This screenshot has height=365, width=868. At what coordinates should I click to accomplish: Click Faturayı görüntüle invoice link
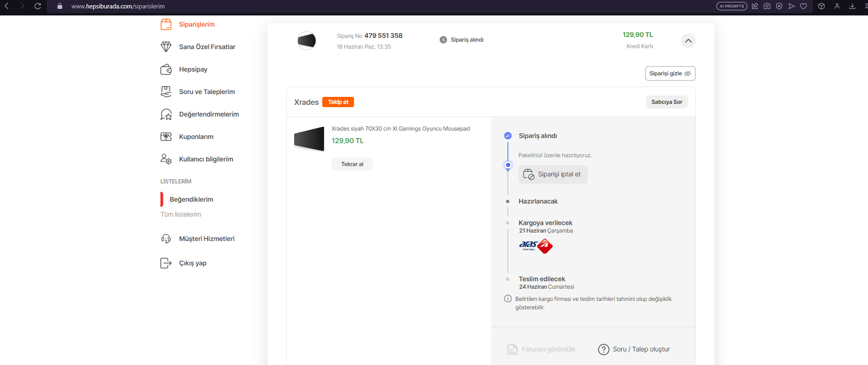click(x=542, y=349)
